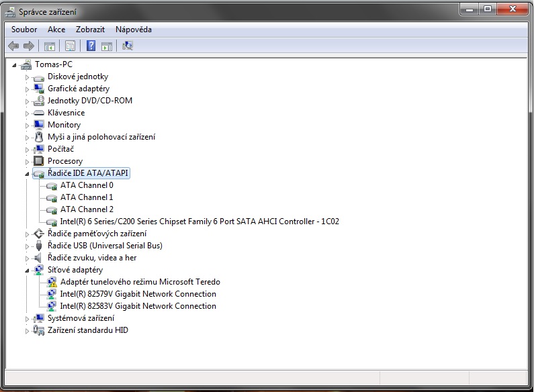
Task: Open the Akce menu
Action: (56, 30)
